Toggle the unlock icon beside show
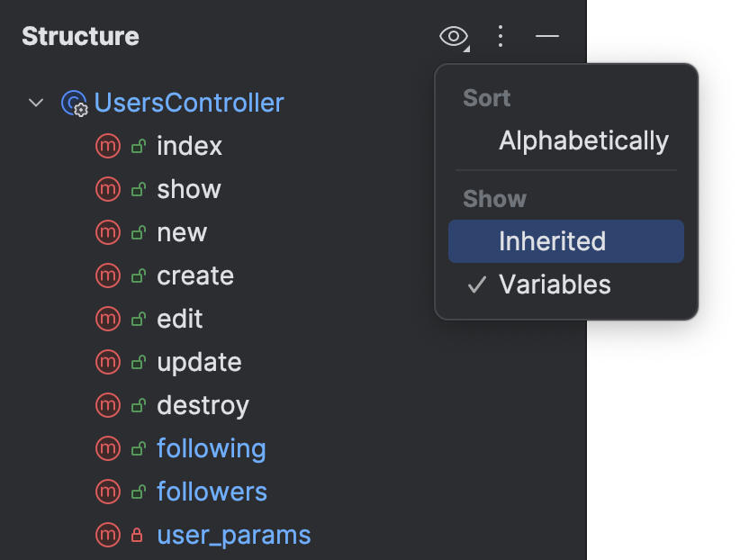The height and width of the screenshot is (560, 740). pyautogui.click(x=137, y=189)
